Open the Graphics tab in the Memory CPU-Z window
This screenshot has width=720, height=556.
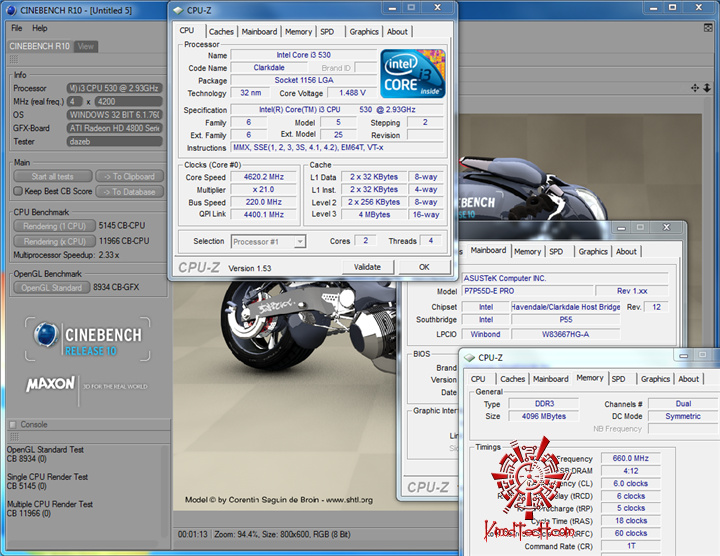click(655, 379)
